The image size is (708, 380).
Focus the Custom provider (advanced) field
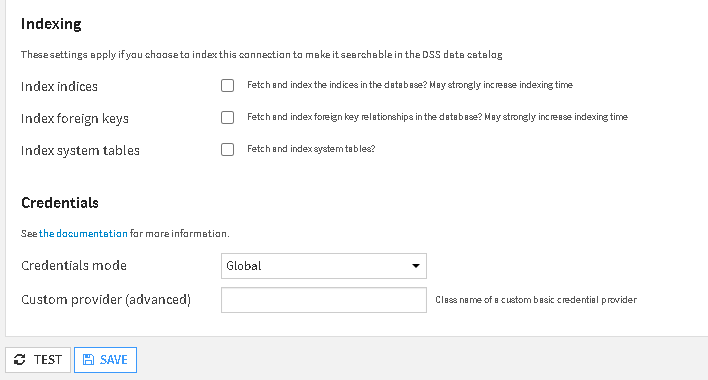tap(324, 300)
